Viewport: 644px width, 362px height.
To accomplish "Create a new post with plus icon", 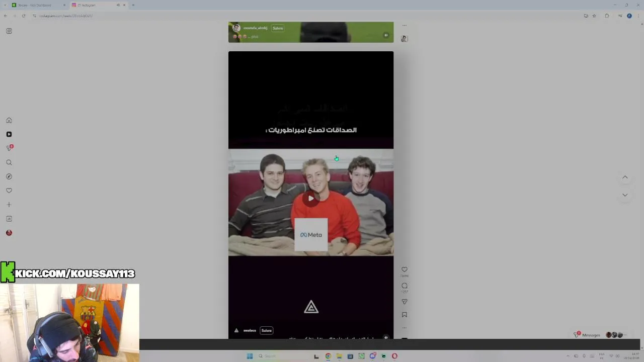I will pos(9,205).
